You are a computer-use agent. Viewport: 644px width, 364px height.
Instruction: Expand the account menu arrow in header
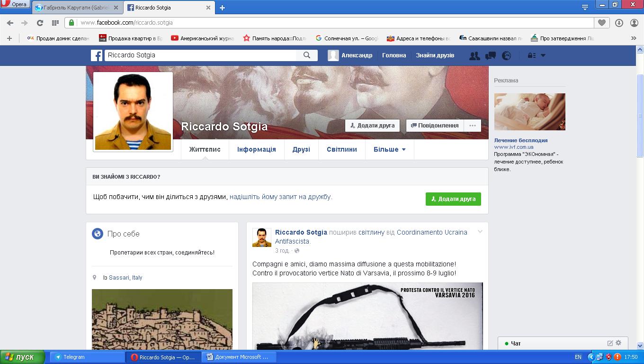pyautogui.click(x=543, y=55)
